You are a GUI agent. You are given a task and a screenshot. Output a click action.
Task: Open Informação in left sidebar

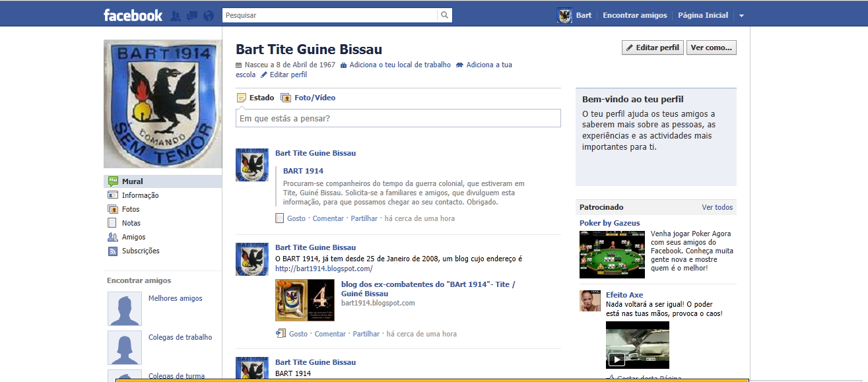coord(140,195)
